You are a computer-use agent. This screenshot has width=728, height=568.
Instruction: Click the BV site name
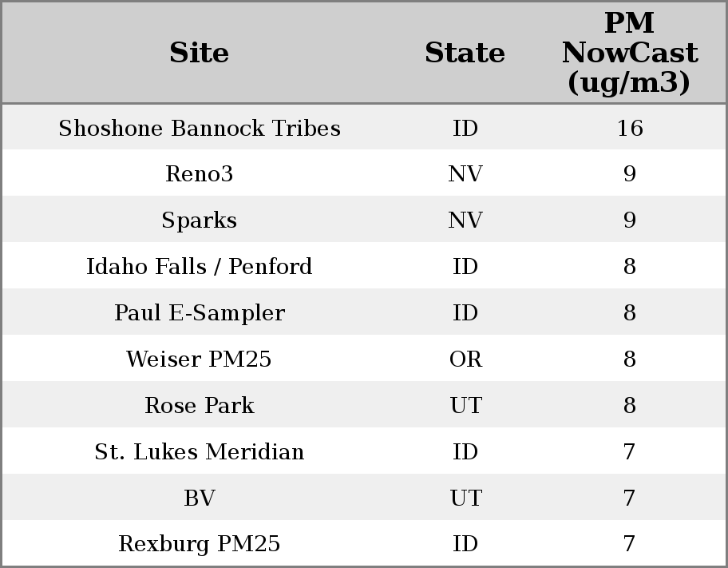coord(199,498)
